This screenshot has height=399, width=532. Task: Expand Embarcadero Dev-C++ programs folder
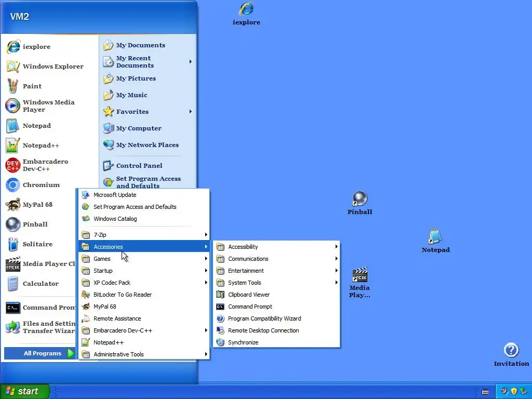point(144,330)
